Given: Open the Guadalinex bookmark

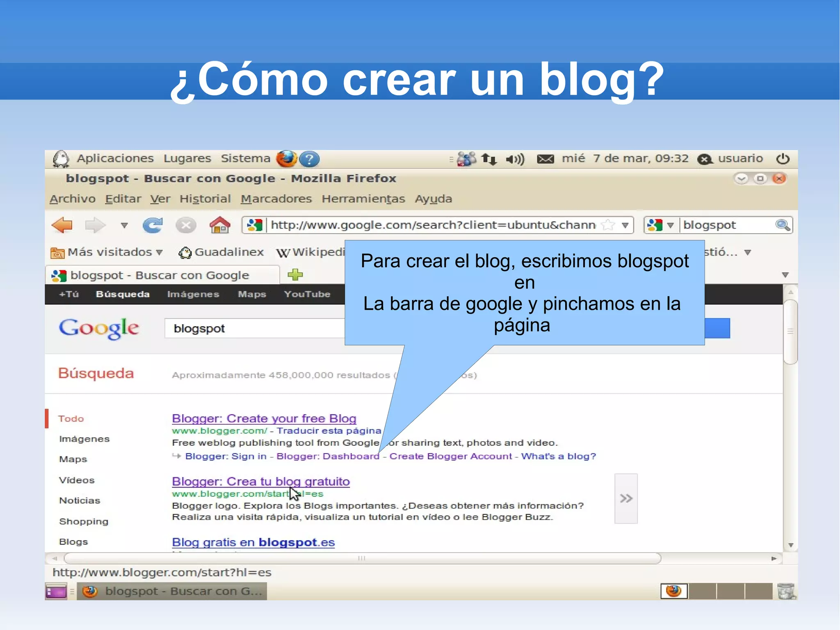Looking at the screenshot, I should [221, 252].
